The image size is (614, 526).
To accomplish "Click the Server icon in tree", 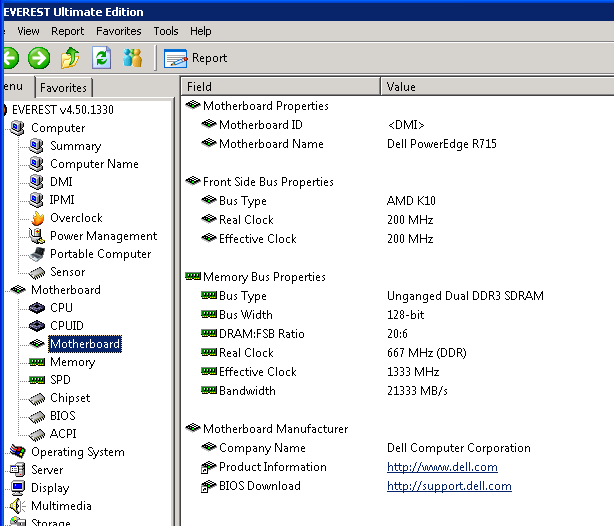I will (x=18, y=470).
